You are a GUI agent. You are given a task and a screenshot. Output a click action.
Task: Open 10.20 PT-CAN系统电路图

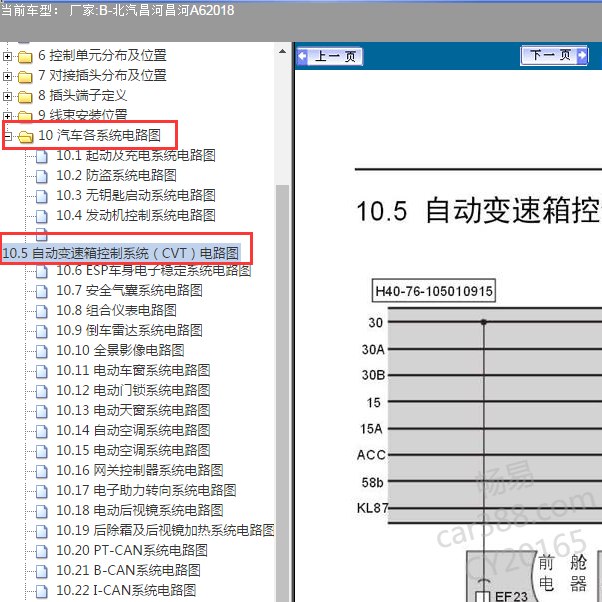132,550
